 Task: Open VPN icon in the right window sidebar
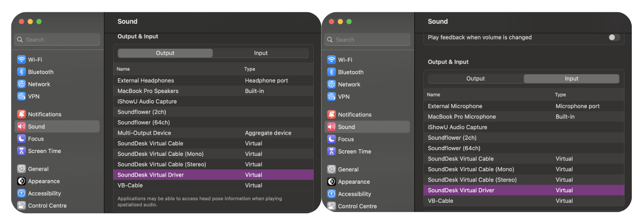(332, 96)
